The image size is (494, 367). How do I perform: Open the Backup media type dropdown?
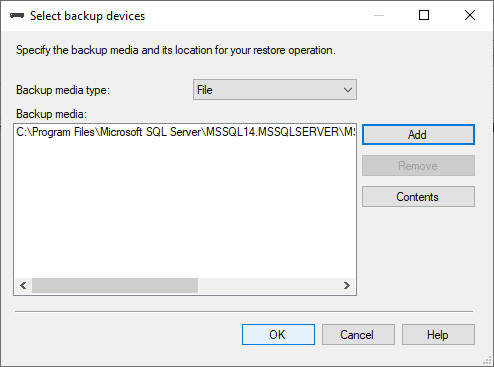pos(275,90)
